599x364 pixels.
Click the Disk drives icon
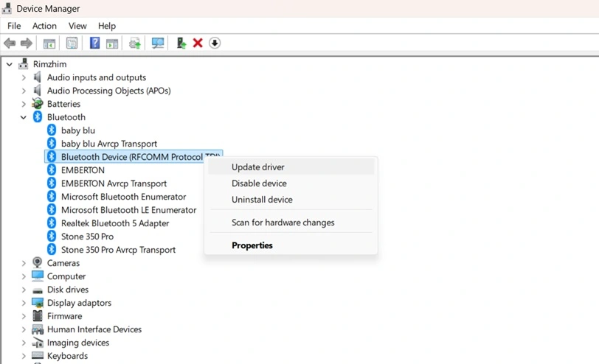click(38, 290)
